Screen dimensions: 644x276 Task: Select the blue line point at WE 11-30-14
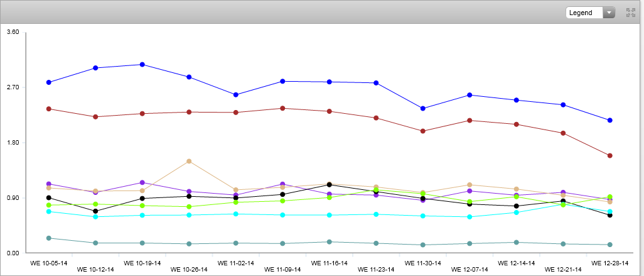pyautogui.click(x=422, y=109)
